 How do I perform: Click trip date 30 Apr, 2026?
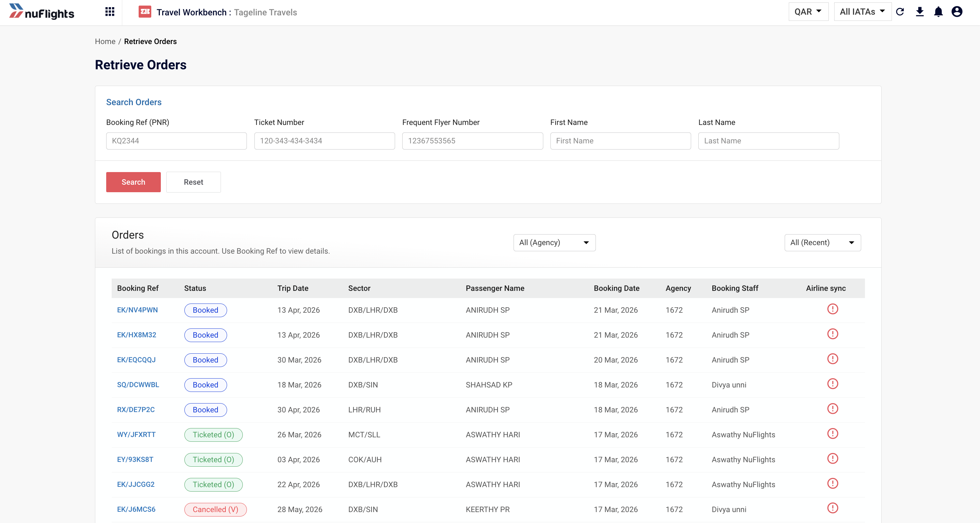[298, 410]
